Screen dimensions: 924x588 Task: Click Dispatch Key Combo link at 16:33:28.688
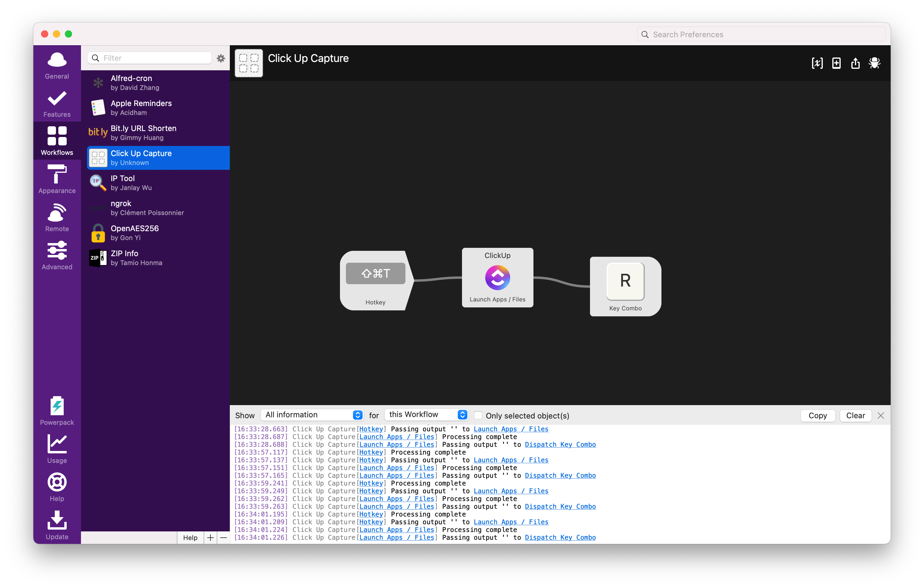(560, 444)
